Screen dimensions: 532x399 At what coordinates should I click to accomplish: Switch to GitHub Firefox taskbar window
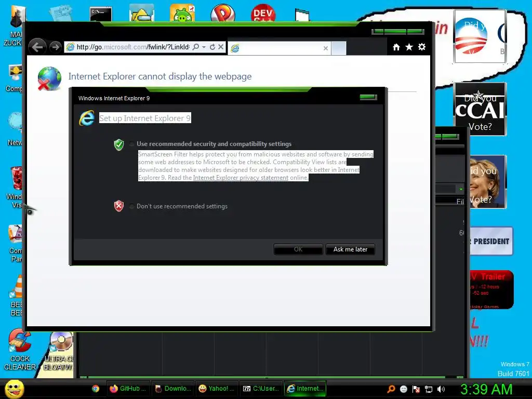click(128, 389)
